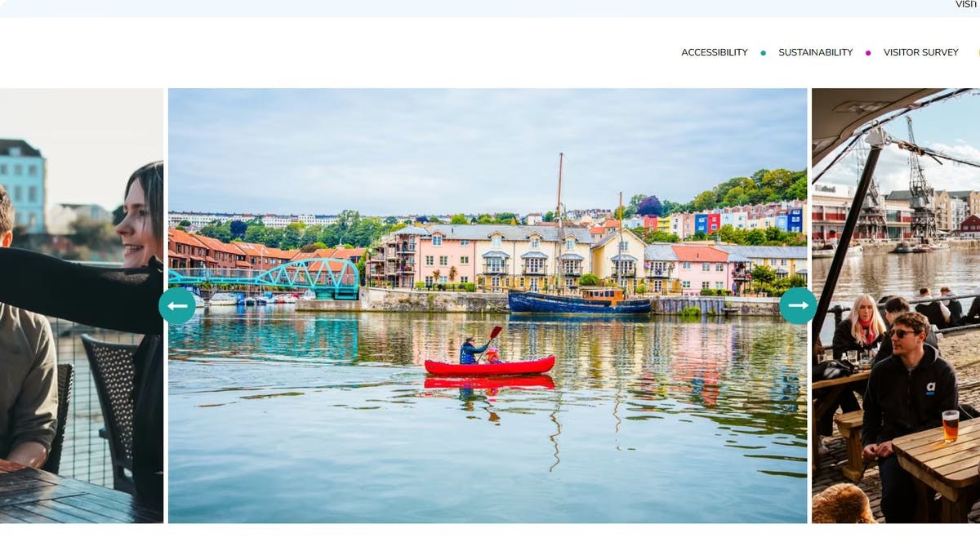
Task: Click the left arrow carousel button
Action: 177,306
